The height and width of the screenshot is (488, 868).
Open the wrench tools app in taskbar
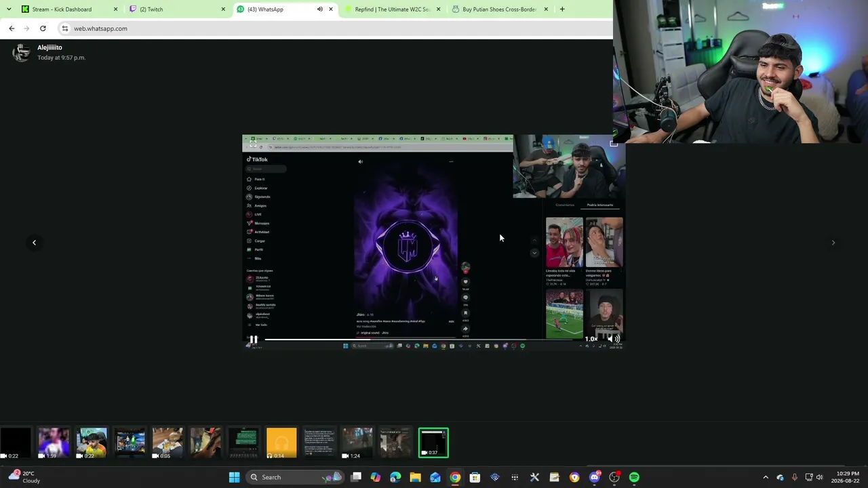(x=534, y=477)
